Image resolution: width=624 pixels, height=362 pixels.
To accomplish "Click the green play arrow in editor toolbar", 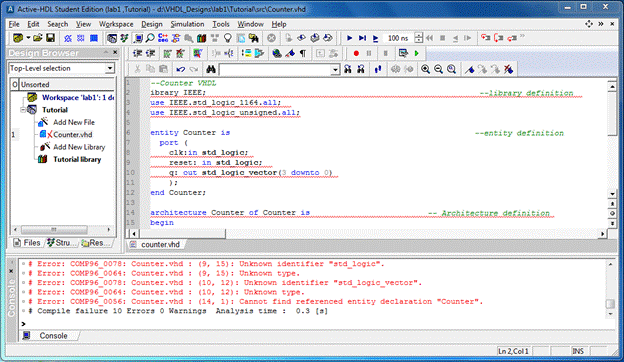I will pyautogui.click(x=416, y=53).
